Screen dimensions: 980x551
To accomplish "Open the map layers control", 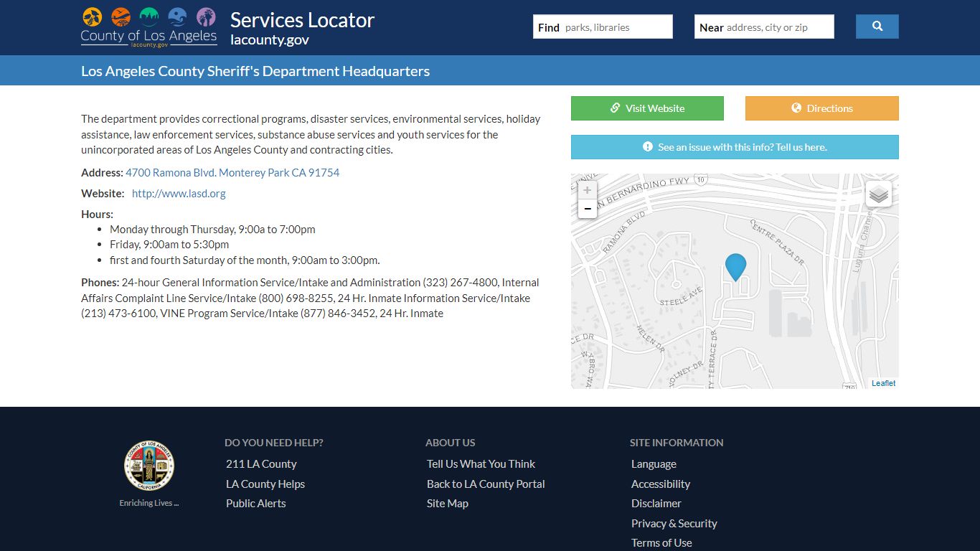I will [x=879, y=194].
